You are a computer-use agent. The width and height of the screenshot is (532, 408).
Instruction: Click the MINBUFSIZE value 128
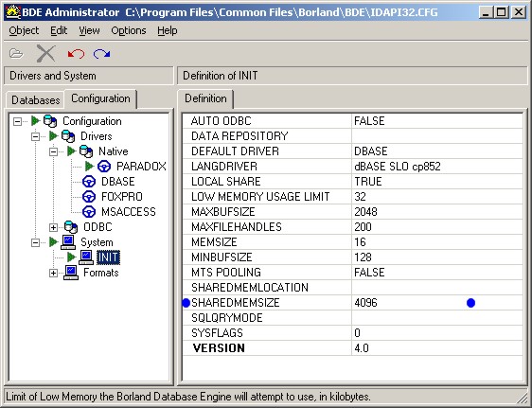pos(363,257)
